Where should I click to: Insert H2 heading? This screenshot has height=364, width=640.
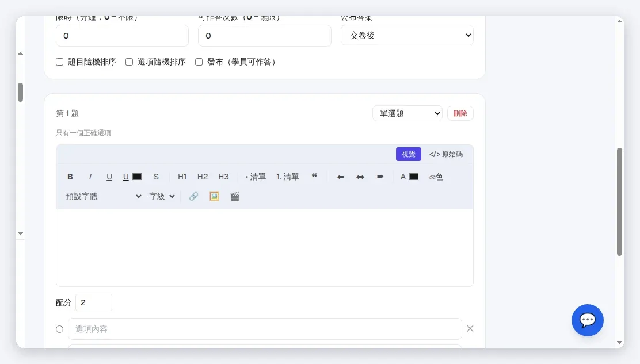click(203, 177)
